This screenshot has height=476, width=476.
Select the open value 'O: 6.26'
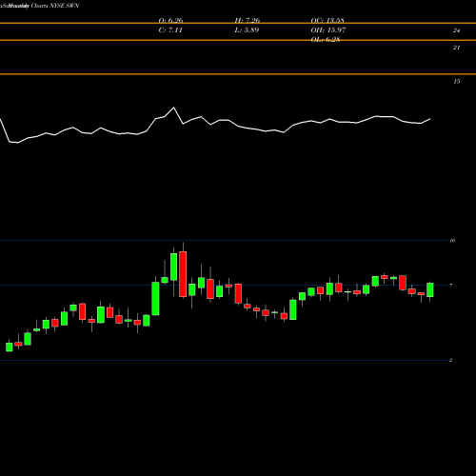tap(170, 20)
